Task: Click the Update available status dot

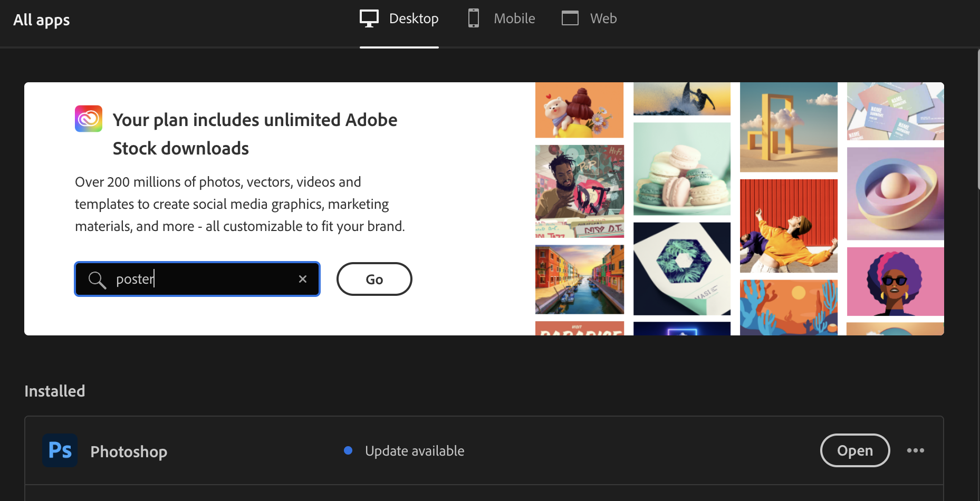Action: tap(348, 450)
